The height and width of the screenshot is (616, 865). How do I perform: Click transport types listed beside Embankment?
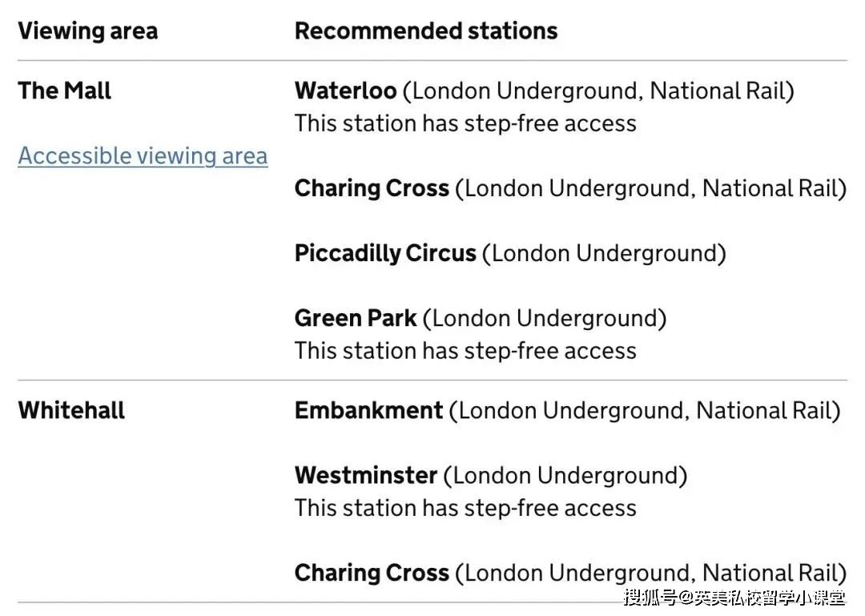click(645, 410)
